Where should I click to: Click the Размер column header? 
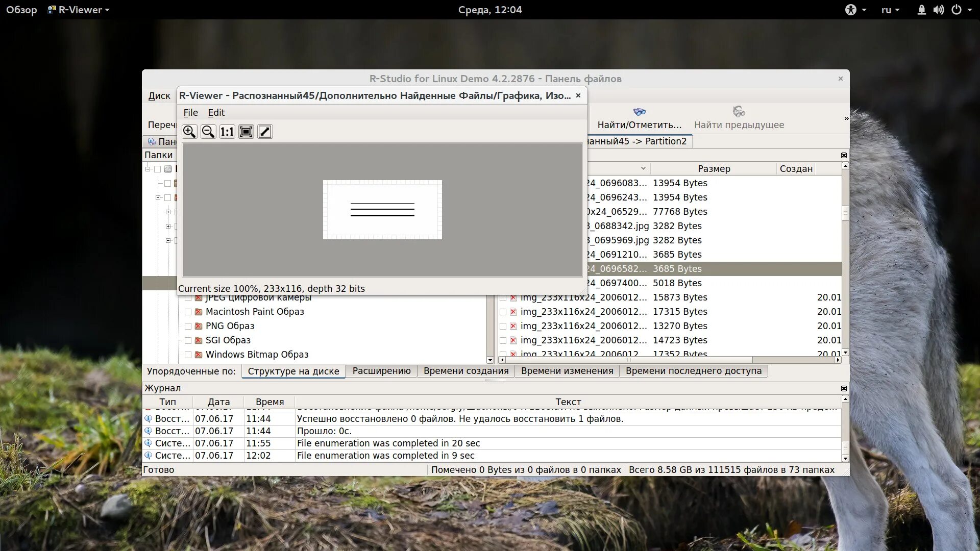714,169
